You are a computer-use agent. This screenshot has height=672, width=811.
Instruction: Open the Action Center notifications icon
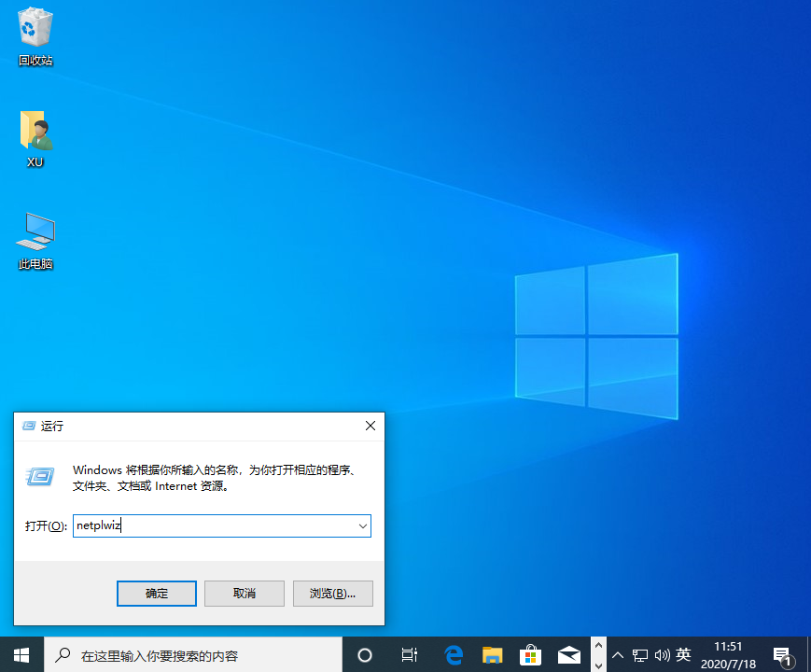click(x=782, y=654)
